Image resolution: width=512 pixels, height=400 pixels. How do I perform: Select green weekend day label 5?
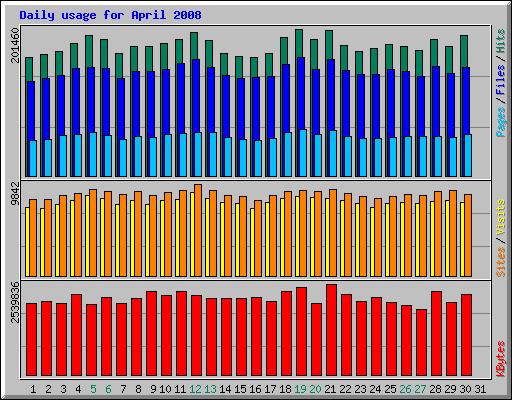click(93, 389)
